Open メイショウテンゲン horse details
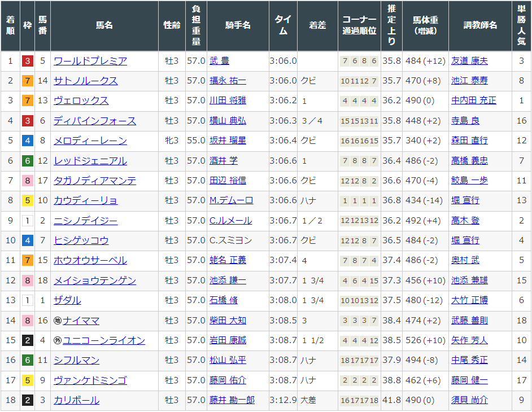Screen dimensions: 532x412 click(x=95, y=280)
